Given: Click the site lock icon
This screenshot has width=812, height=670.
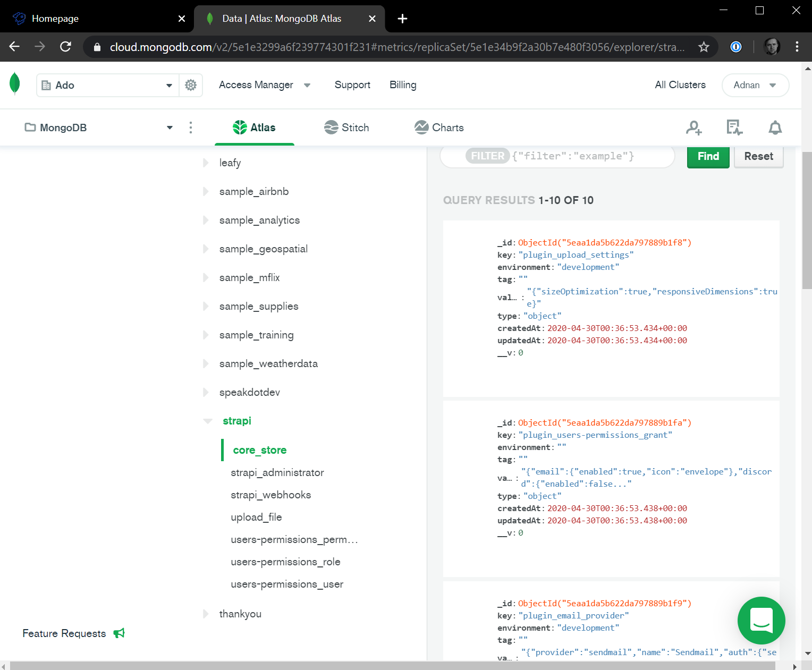Looking at the screenshot, I should [97, 47].
